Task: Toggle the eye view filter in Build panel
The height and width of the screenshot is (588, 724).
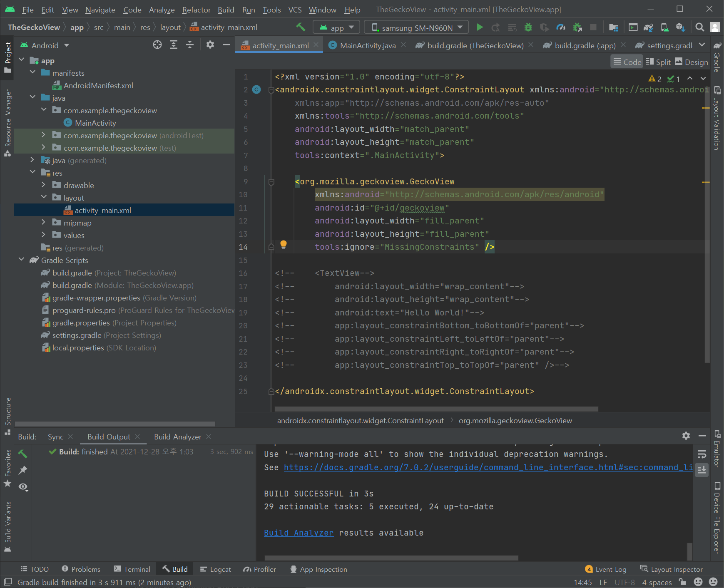Action: point(23,487)
